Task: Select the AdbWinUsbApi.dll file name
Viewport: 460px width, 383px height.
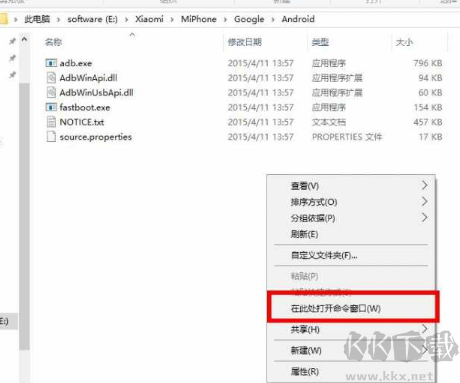Action: (x=96, y=93)
